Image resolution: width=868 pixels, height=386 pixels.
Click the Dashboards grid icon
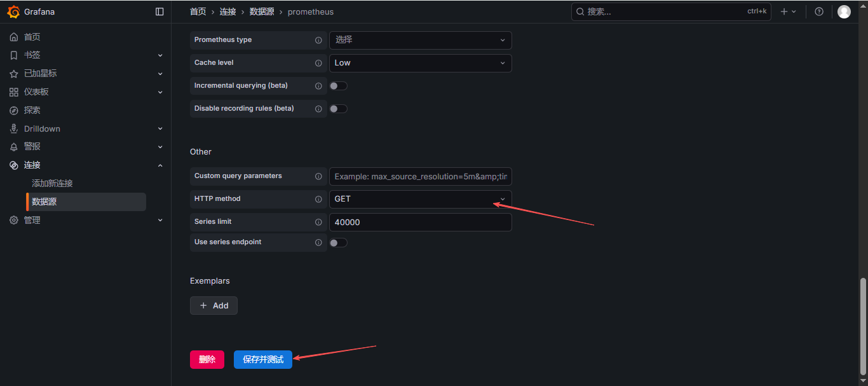coord(14,92)
